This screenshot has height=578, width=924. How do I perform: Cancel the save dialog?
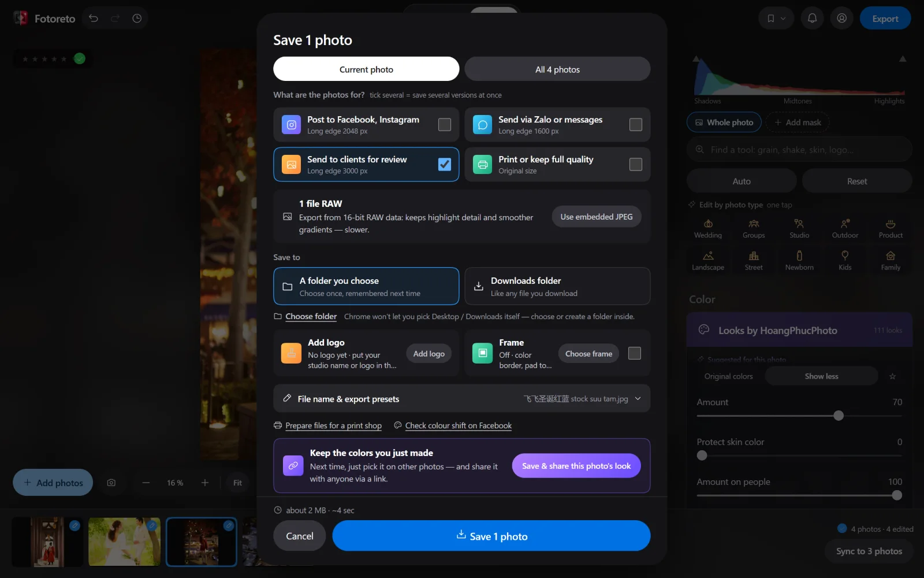point(300,536)
